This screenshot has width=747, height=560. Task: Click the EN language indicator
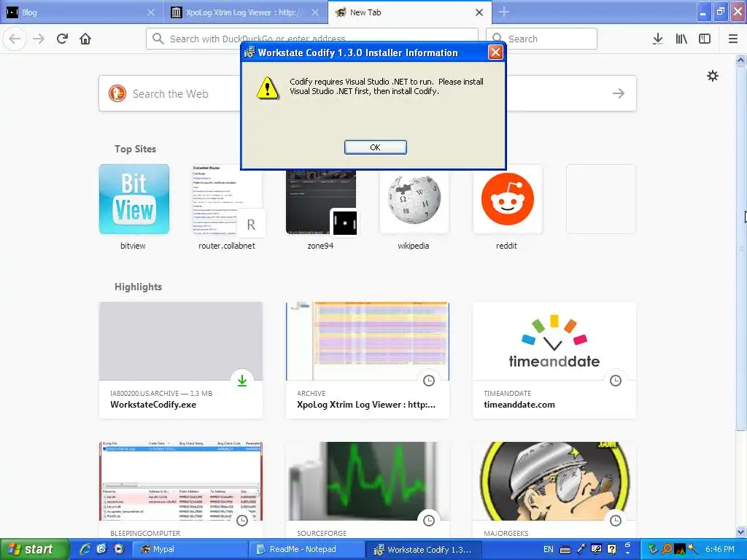pos(549,549)
